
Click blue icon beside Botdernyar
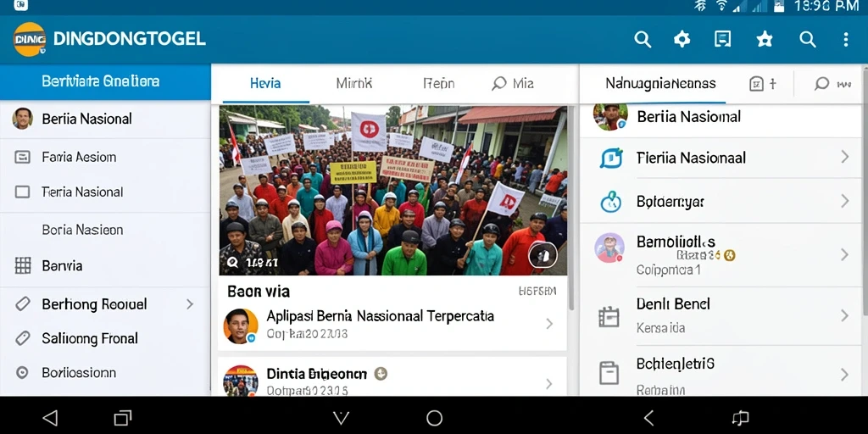(610, 202)
